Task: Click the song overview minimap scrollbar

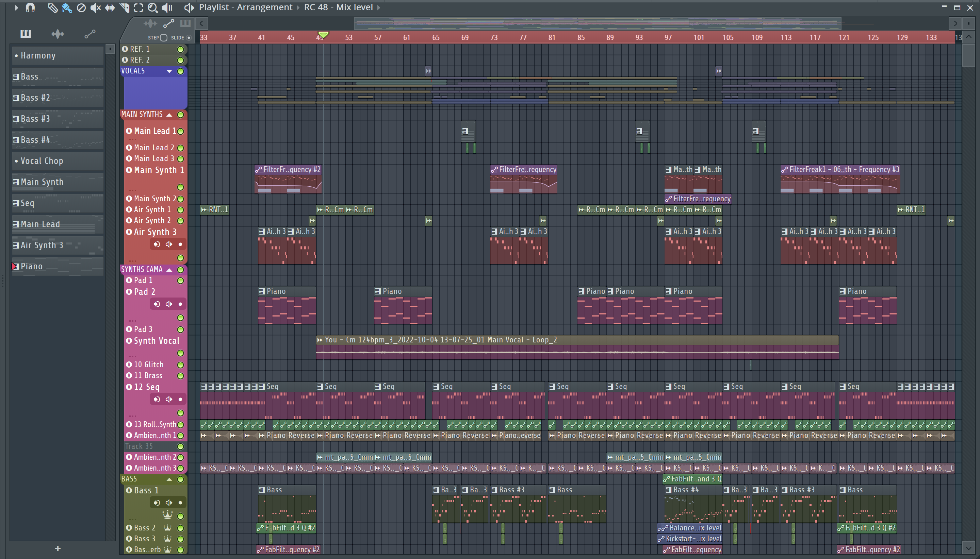Action: pyautogui.click(x=598, y=23)
